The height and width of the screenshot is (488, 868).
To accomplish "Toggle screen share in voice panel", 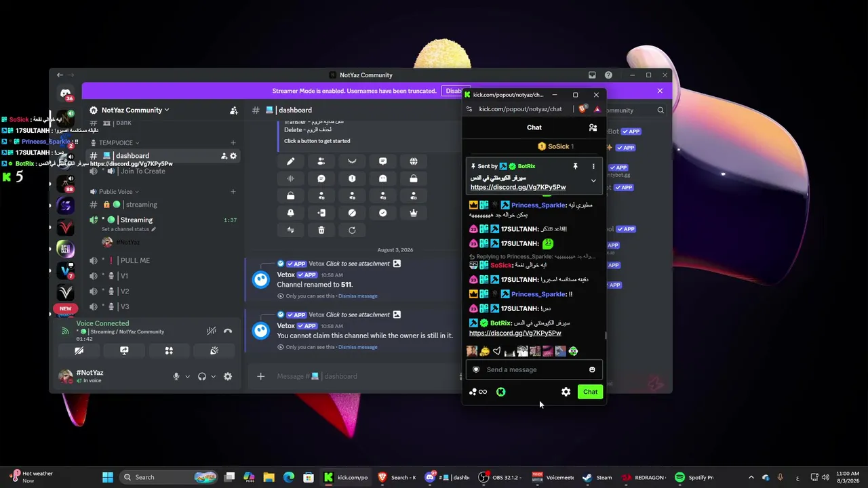I will coord(124,350).
